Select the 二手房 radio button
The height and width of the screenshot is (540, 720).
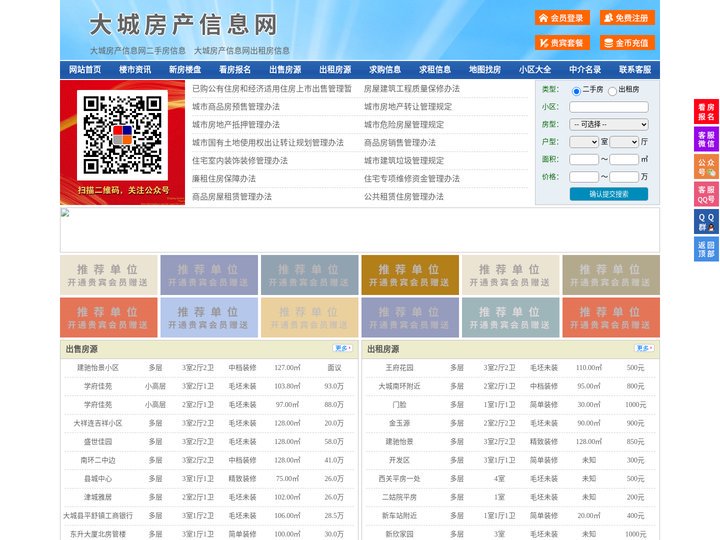pos(576,91)
